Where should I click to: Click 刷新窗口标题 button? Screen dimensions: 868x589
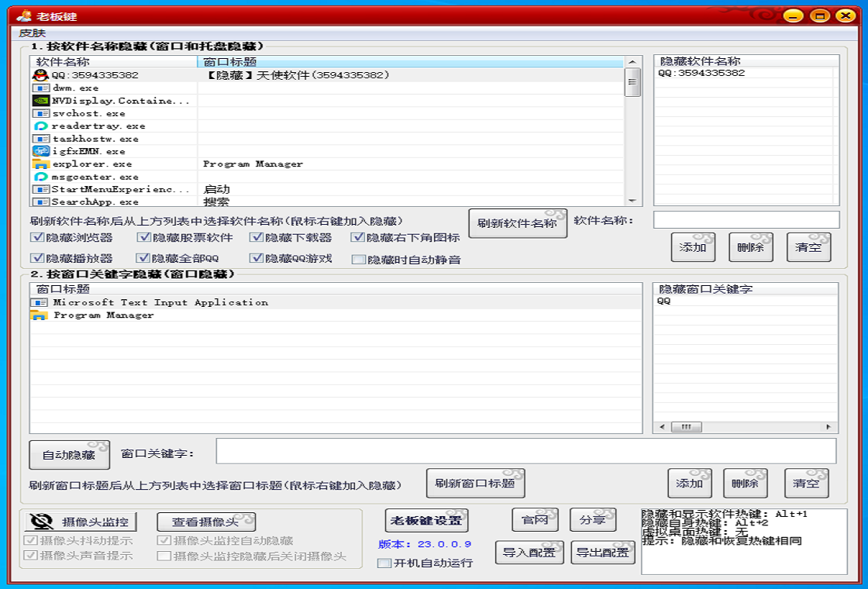[x=476, y=484]
